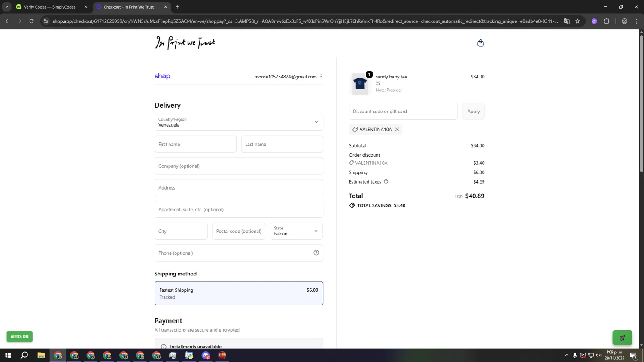
Task: Click the City field
Action: click(181, 231)
